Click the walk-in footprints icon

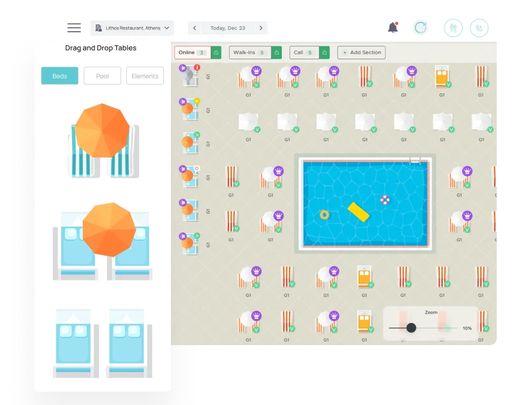coord(453,28)
